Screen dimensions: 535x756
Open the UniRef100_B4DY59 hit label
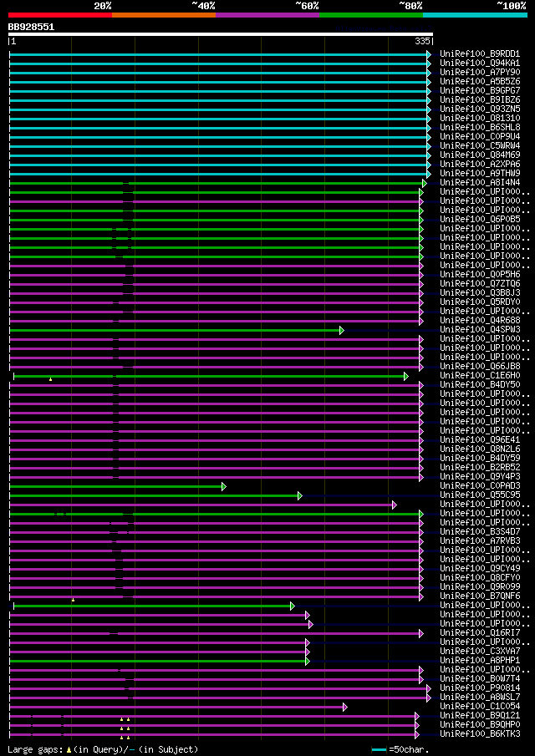coord(480,459)
